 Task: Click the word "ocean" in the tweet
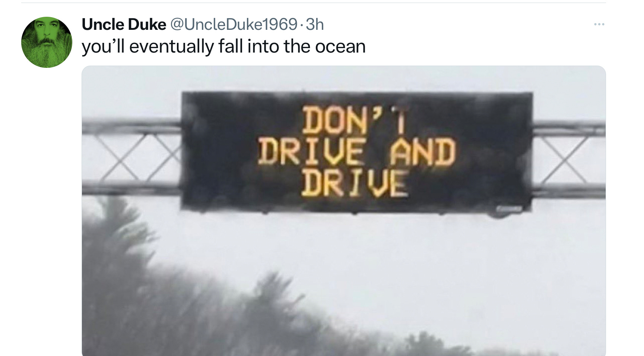tap(340, 47)
